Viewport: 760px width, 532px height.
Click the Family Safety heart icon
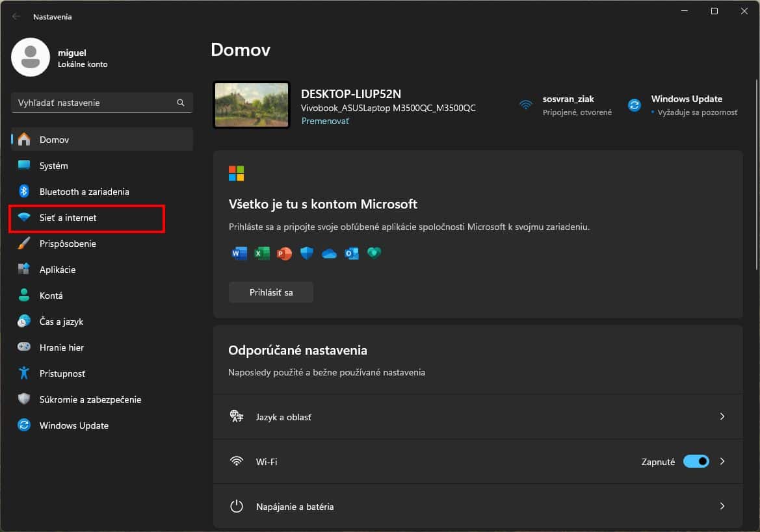tap(374, 253)
